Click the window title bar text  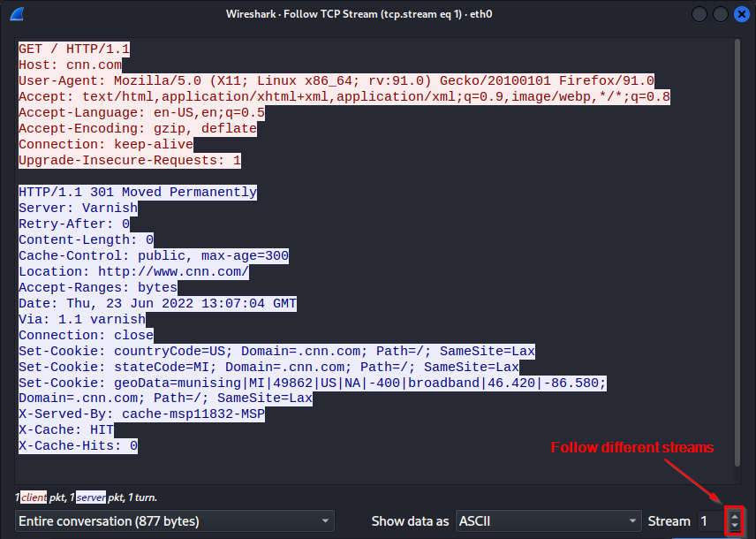pos(377,14)
